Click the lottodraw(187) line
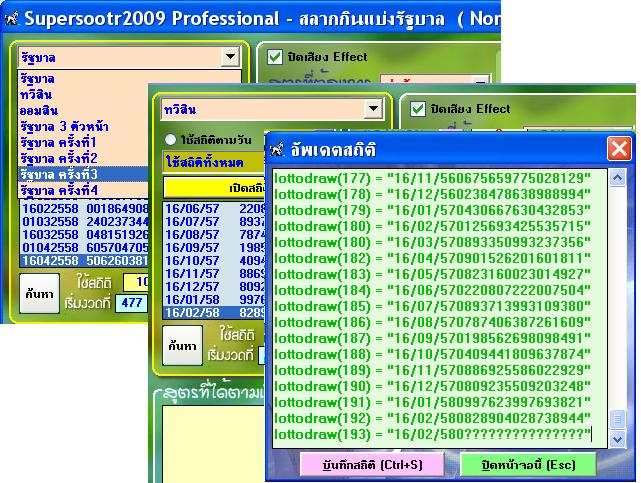Viewport: 641px width, 483px height. (432, 338)
